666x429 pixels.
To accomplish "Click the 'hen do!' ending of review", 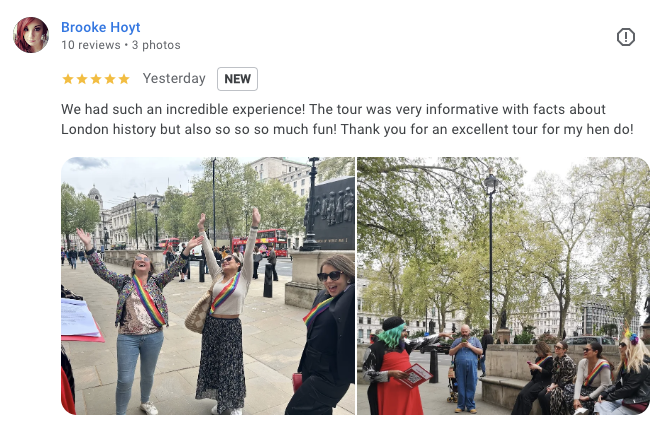I will 610,130.
